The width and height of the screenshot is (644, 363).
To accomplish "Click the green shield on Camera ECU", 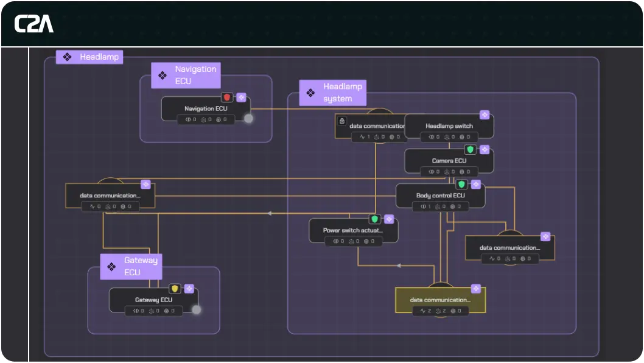I will coord(471,150).
